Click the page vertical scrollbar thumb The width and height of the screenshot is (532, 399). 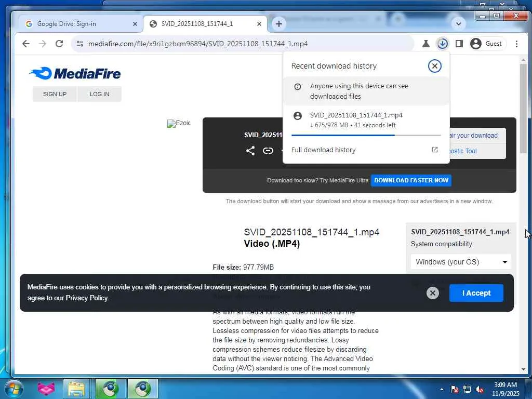(x=523, y=109)
